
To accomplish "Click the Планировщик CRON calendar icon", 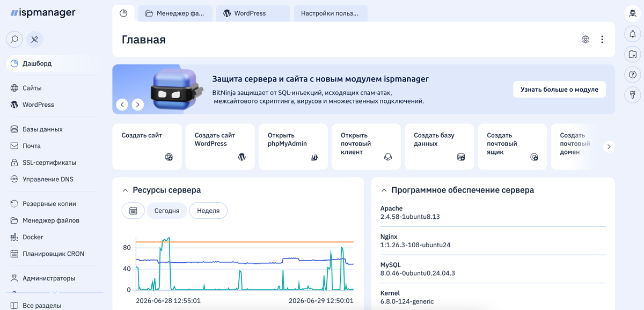I will point(14,254).
